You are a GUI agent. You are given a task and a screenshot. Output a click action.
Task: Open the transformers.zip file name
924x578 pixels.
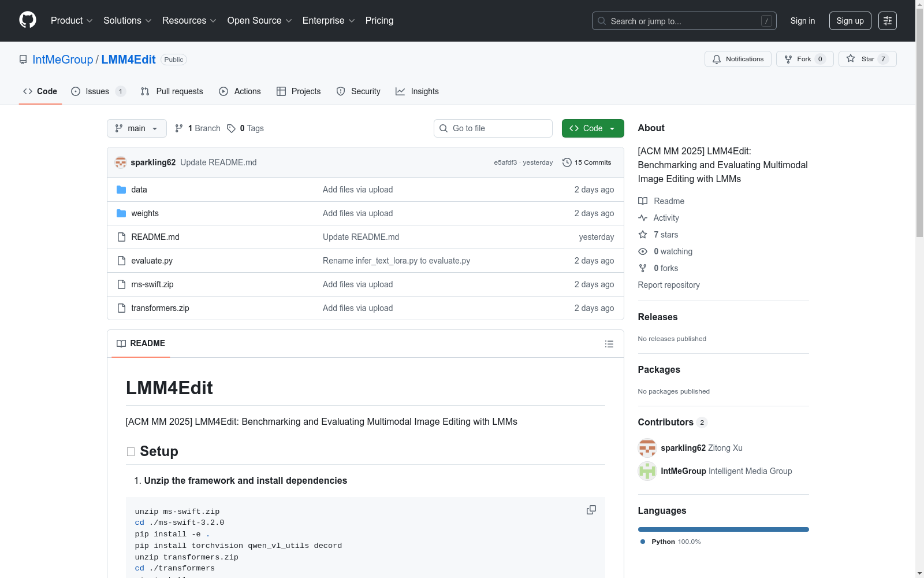click(x=161, y=308)
